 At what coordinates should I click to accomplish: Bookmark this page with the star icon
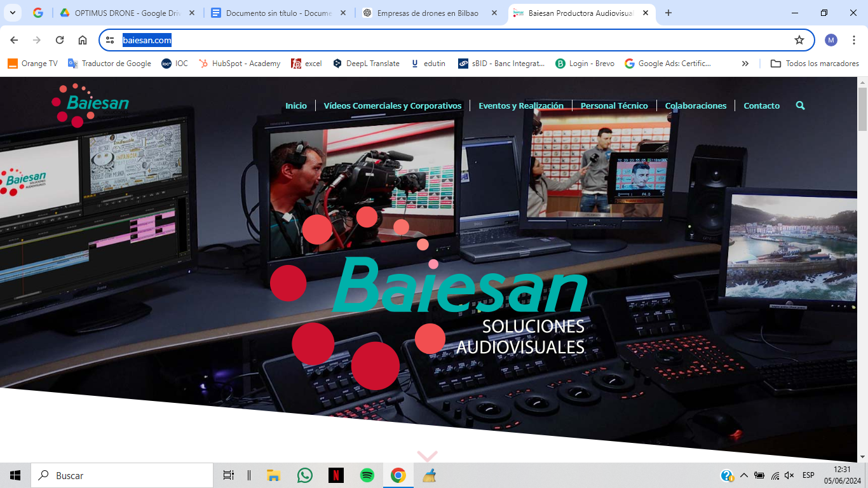[x=799, y=40]
